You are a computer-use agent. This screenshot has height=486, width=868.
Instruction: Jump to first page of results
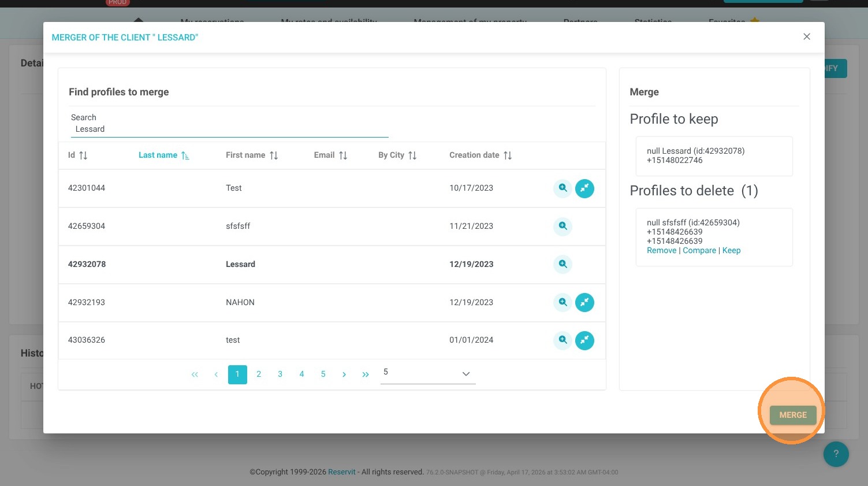[x=195, y=374]
